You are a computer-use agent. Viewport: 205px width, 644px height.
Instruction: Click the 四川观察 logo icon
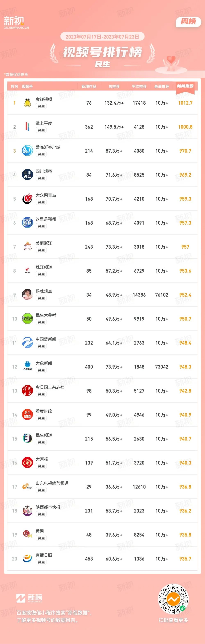pos(27,175)
